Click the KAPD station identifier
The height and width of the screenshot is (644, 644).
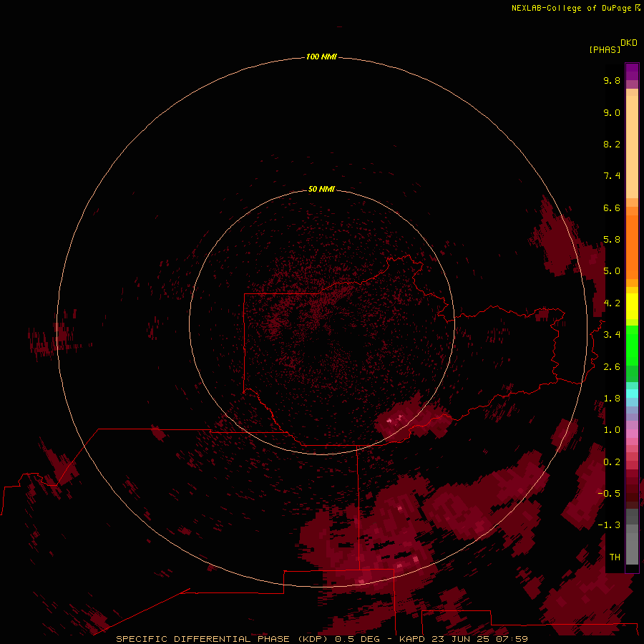coord(412,639)
